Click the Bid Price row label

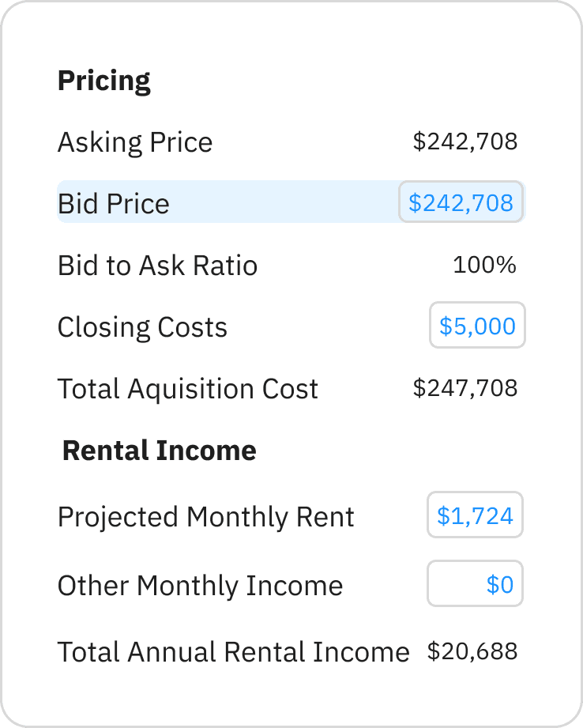[114, 203]
